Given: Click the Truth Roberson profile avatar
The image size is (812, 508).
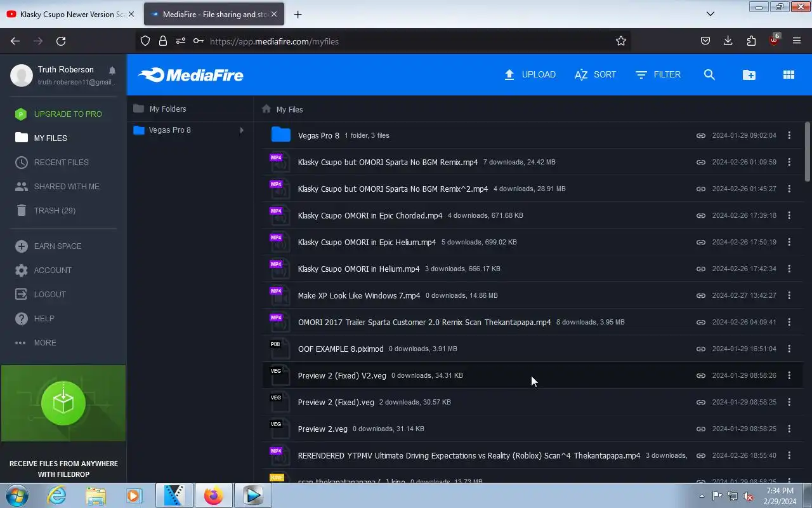Looking at the screenshot, I should [22, 76].
